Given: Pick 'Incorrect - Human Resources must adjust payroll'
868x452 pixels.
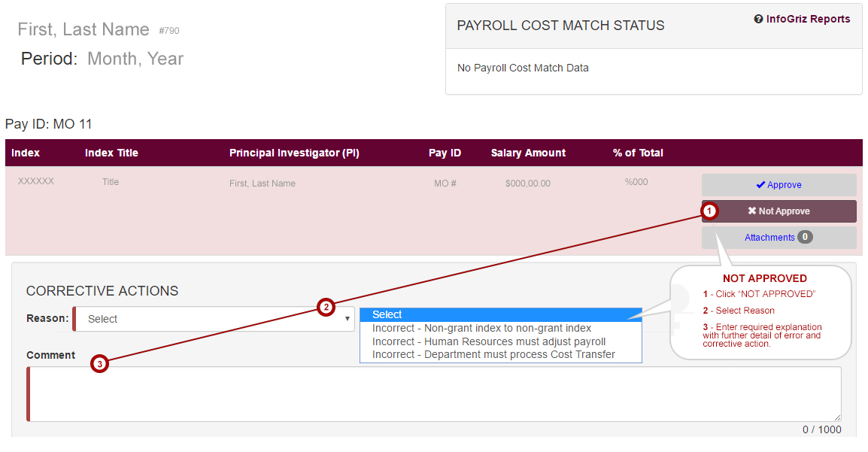Looking at the screenshot, I should (488, 341).
